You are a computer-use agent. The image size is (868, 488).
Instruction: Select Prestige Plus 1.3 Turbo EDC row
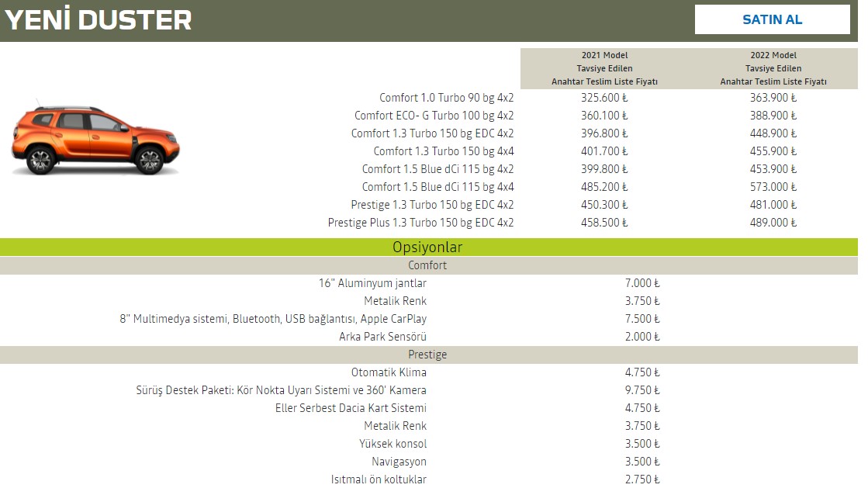(420, 223)
